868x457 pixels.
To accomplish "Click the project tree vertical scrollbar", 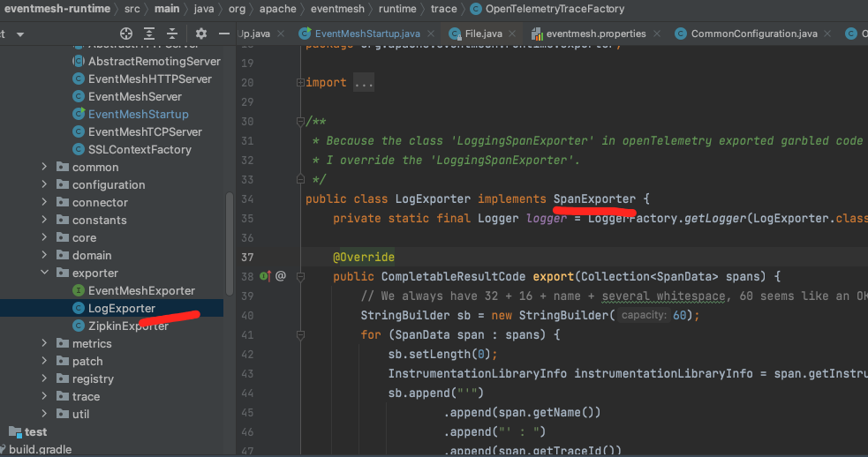I will [230, 243].
